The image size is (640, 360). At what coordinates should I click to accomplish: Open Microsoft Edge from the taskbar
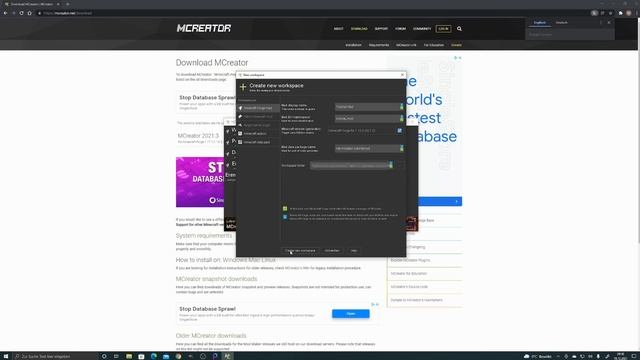click(154, 356)
